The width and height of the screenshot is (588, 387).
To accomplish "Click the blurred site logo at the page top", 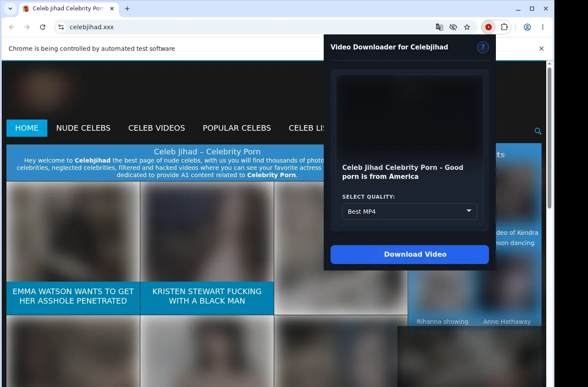I will pos(43,90).
